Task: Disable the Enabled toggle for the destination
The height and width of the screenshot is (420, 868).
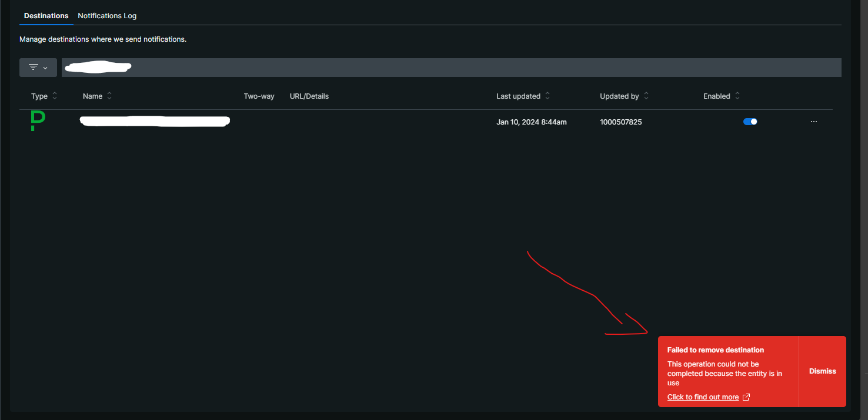Action: (750, 121)
